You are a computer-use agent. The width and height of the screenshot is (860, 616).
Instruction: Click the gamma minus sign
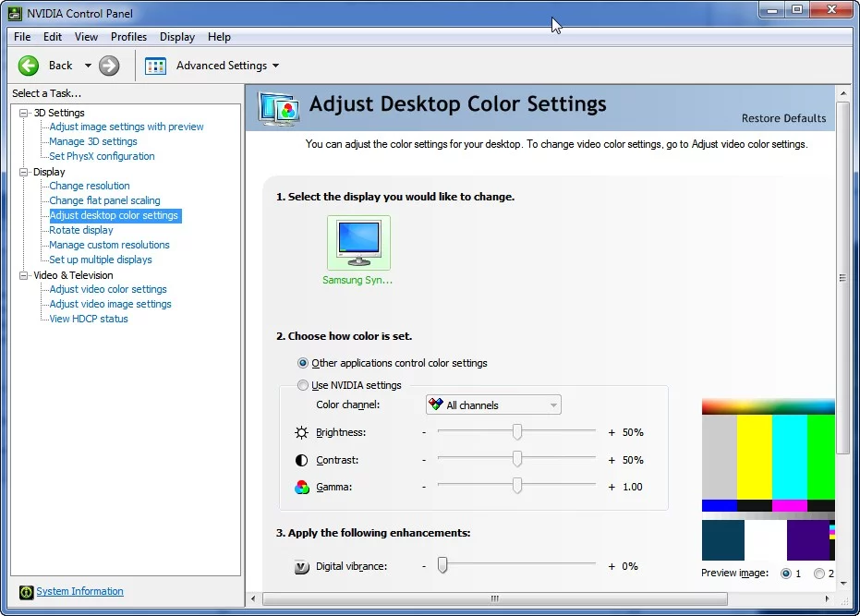coord(424,487)
